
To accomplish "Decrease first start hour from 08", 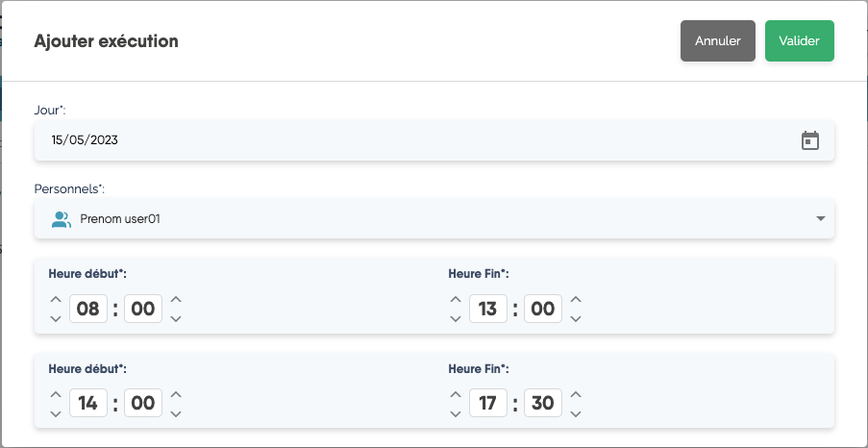I will click(x=56, y=319).
